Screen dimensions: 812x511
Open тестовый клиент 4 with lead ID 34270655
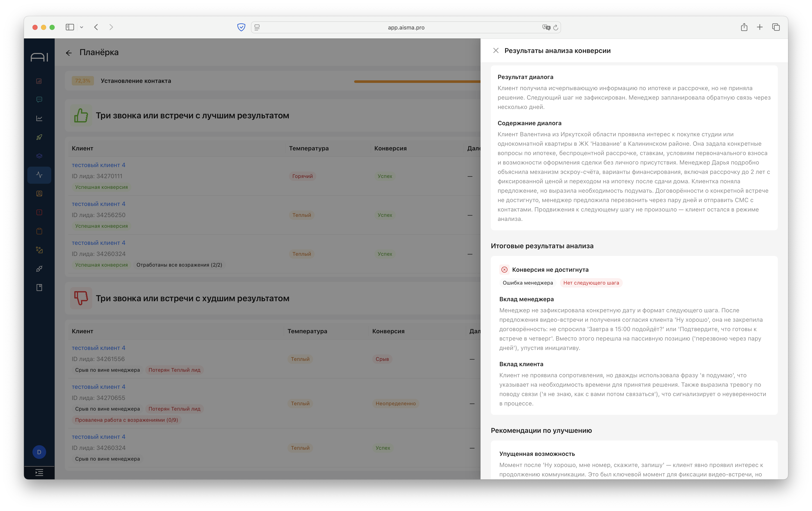click(98, 386)
